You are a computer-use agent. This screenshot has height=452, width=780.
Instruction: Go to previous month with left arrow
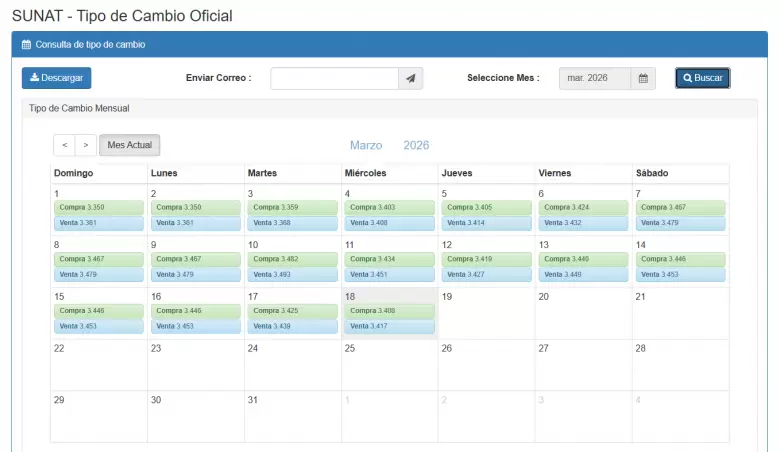tap(64, 145)
